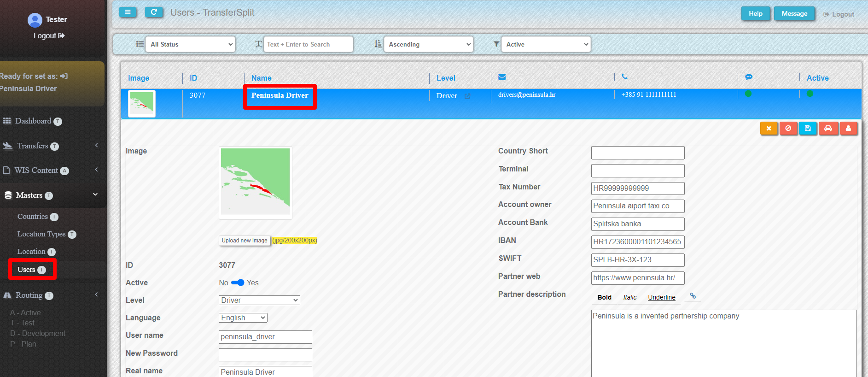Click the blue save floppy-disk icon
Viewport: 868px width, 377px height.
pyautogui.click(x=808, y=129)
